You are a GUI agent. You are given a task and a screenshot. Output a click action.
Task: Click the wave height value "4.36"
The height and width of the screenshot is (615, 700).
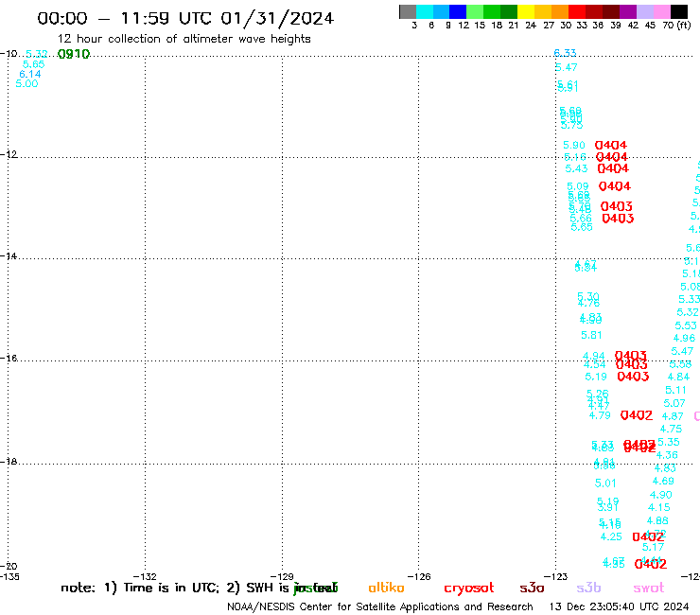tap(667, 455)
